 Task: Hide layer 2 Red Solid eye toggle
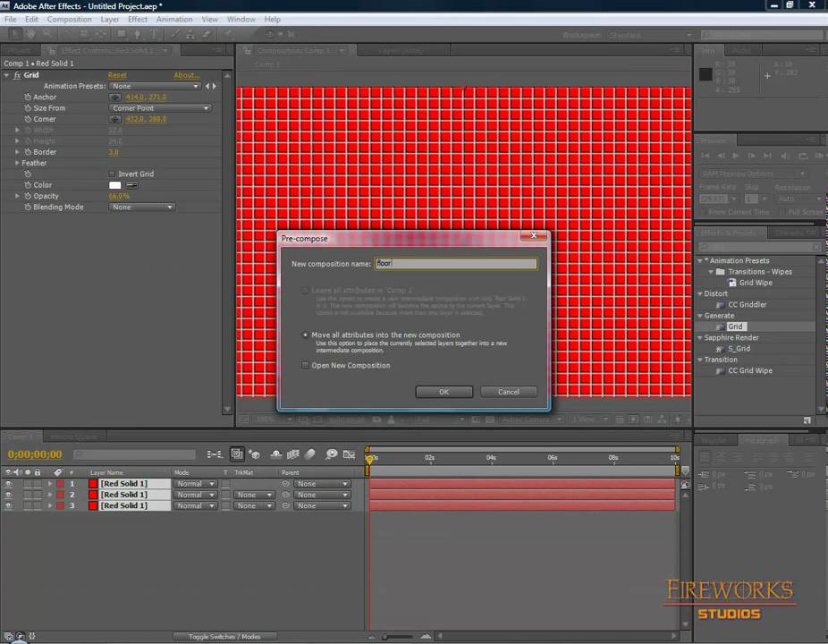pos(8,495)
